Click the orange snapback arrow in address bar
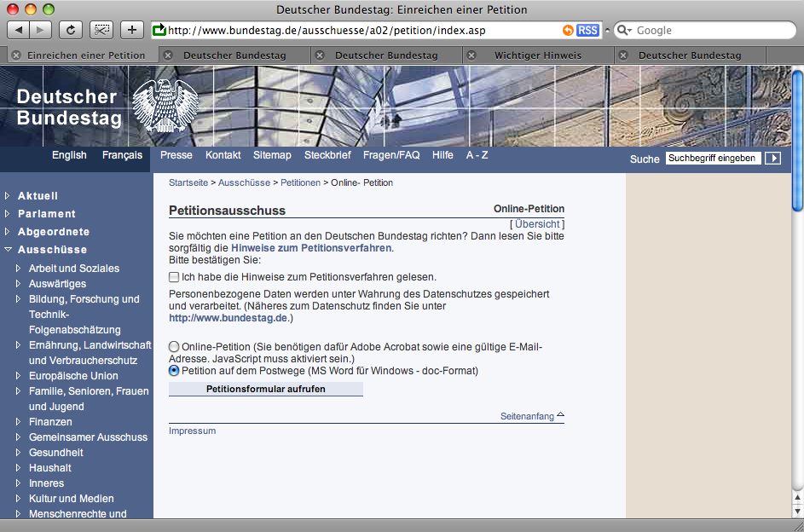The image size is (804, 532). coord(568,30)
